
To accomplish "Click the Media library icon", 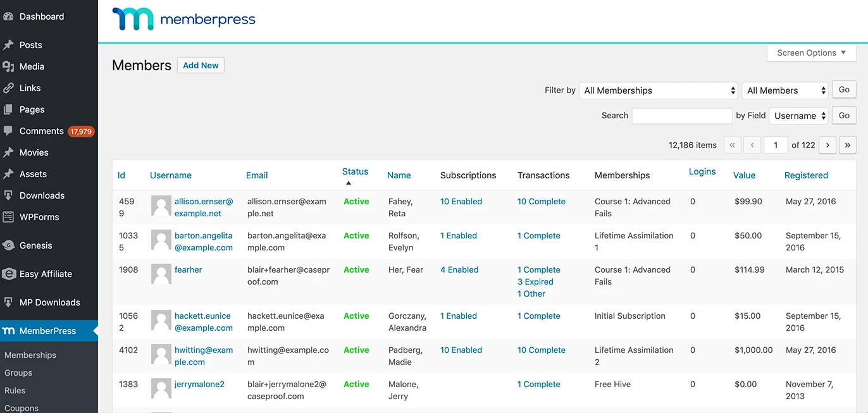I will pyautogui.click(x=8, y=66).
